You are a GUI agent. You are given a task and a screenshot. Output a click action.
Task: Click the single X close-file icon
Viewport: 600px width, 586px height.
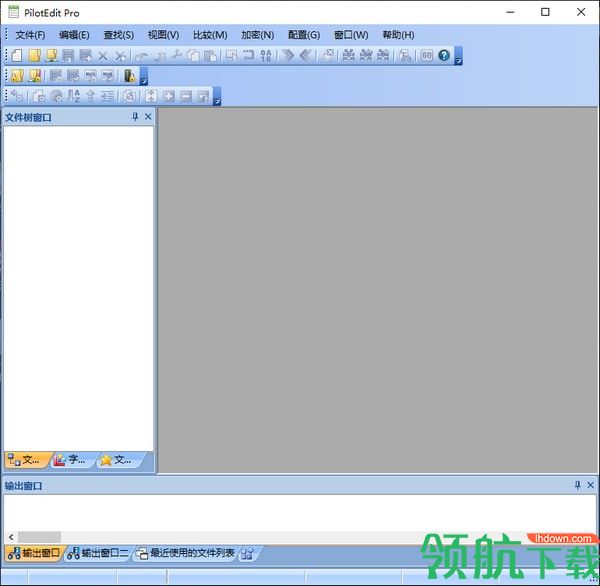(103, 56)
